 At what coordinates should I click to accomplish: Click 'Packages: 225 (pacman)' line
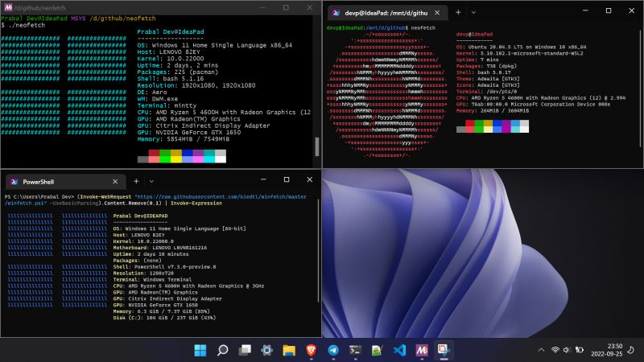point(177,72)
